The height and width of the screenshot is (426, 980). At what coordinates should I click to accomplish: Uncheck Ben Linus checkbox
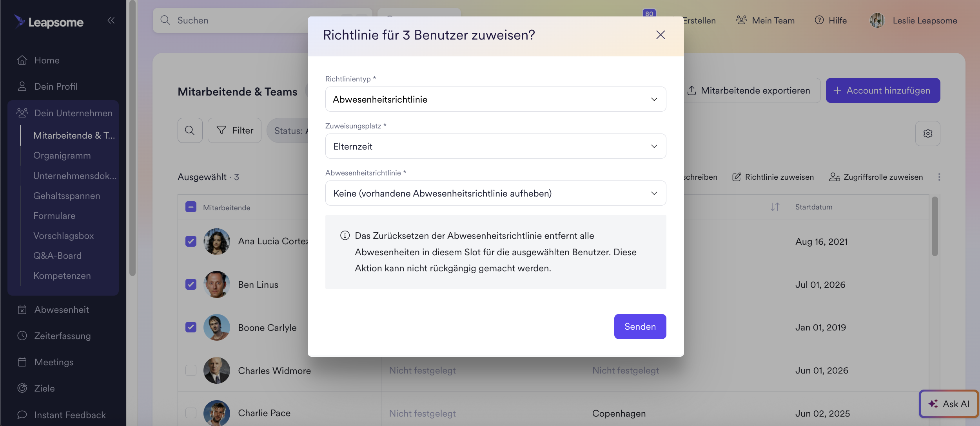(191, 284)
